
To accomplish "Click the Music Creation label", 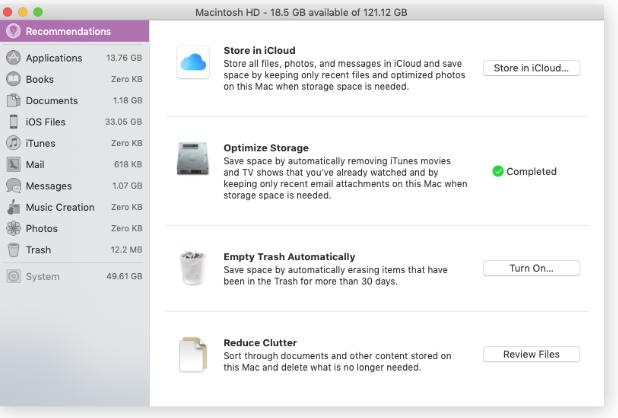I will pos(60,207).
